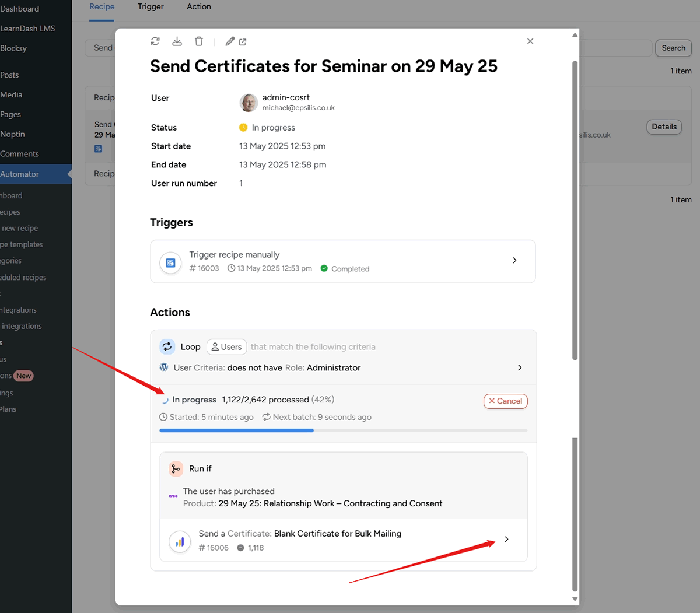Click the Started: 5 minutes ago text
The width and height of the screenshot is (700, 613).
coord(211,417)
